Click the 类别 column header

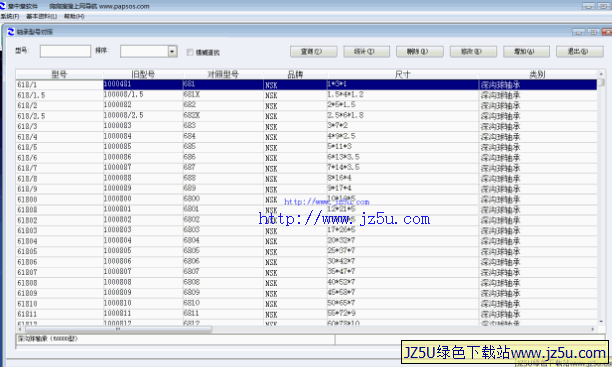[537, 74]
